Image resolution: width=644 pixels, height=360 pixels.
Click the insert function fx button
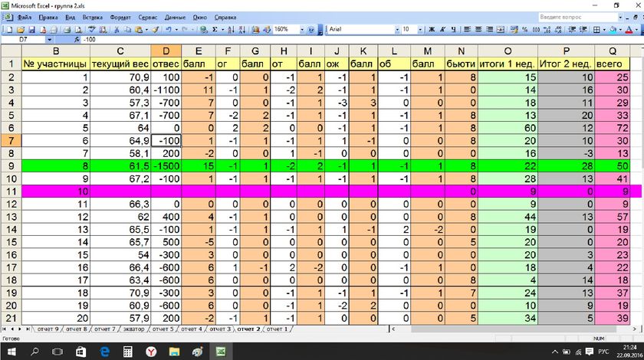tap(77, 39)
